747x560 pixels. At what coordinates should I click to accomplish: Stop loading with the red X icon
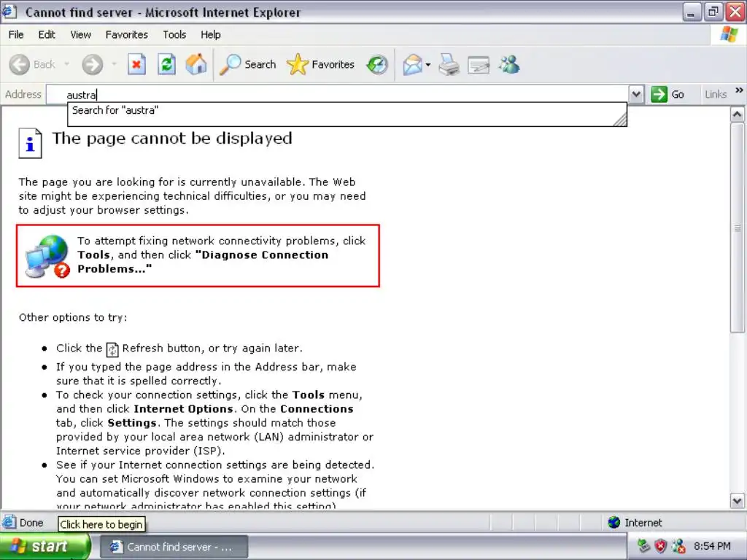136,64
